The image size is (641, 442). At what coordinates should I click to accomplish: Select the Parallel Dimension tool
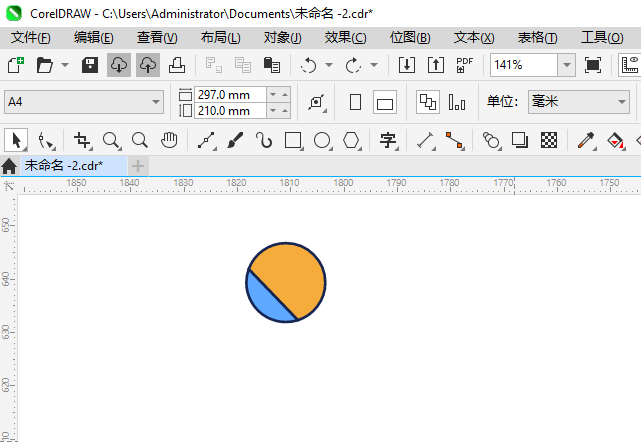(x=426, y=141)
